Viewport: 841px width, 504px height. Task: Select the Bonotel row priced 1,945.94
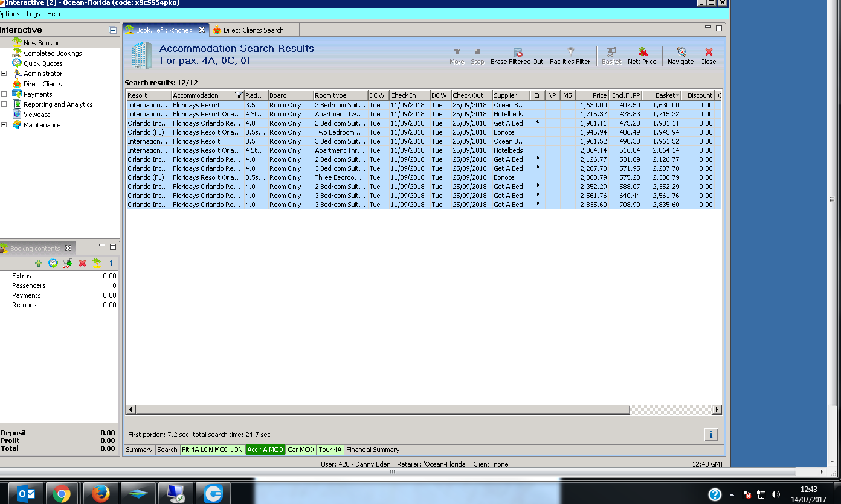click(424, 132)
